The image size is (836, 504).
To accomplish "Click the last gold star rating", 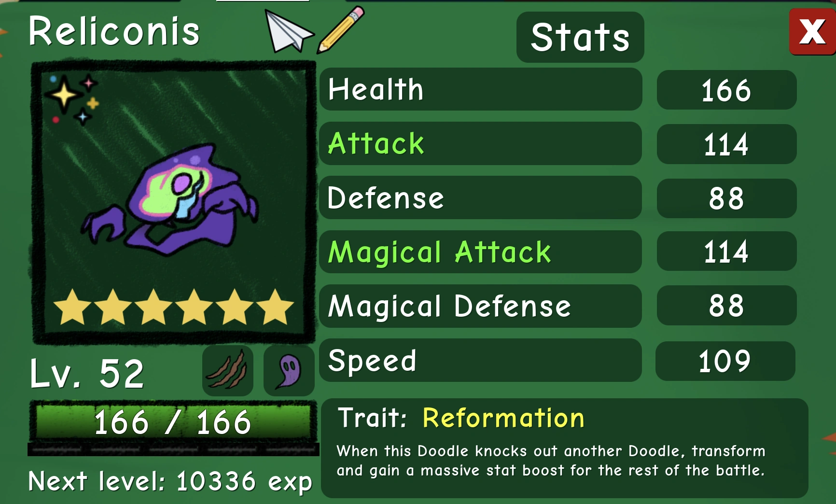I will (275, 307).
